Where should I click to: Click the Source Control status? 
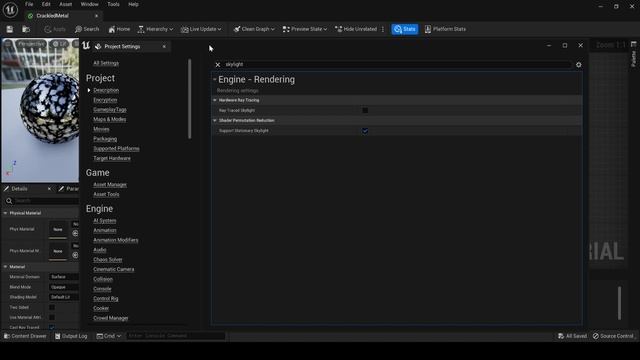point(613,336)
